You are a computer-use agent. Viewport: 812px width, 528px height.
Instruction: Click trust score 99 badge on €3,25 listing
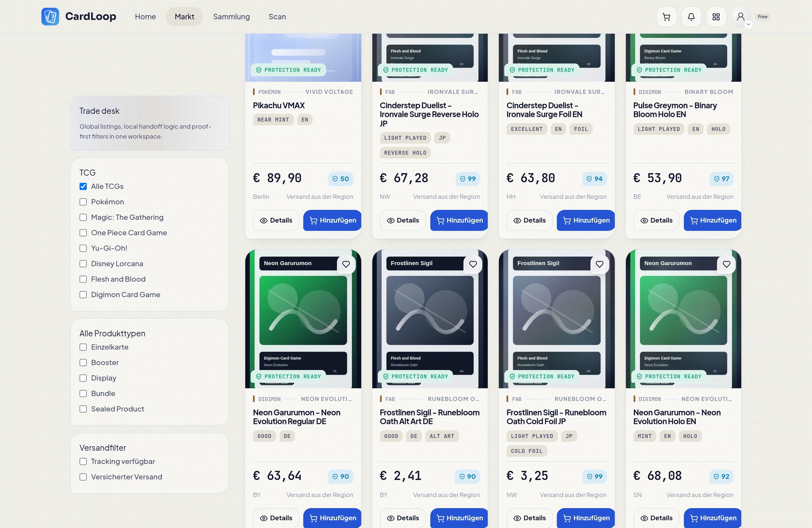click(594, 476)
